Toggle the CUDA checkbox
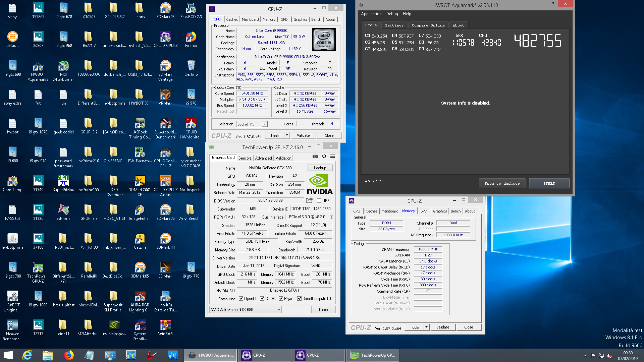The height and width of the screenshot is (362, 644). tap(262, 299)
